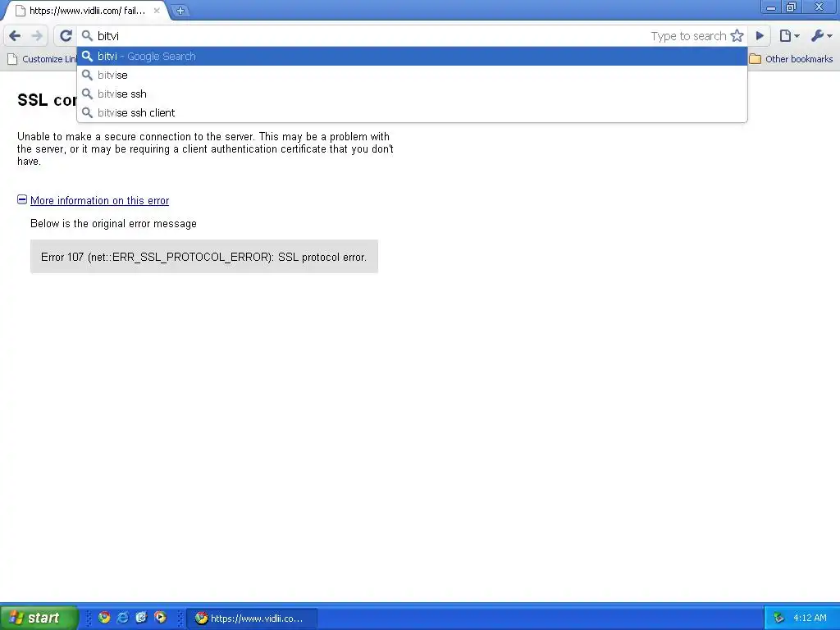The image size is (840, 630).
Task: Click the 4:12 AM clock
Action: 810,619
